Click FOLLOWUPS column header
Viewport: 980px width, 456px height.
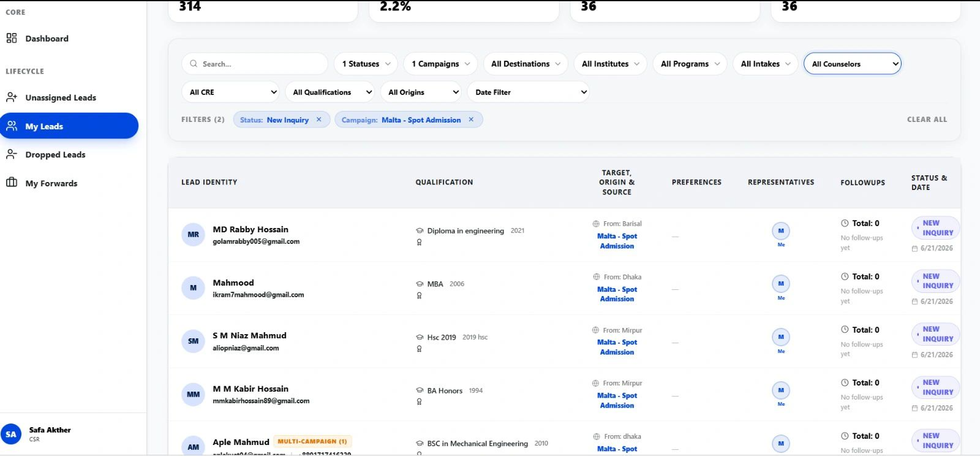(x=862, y=183)
